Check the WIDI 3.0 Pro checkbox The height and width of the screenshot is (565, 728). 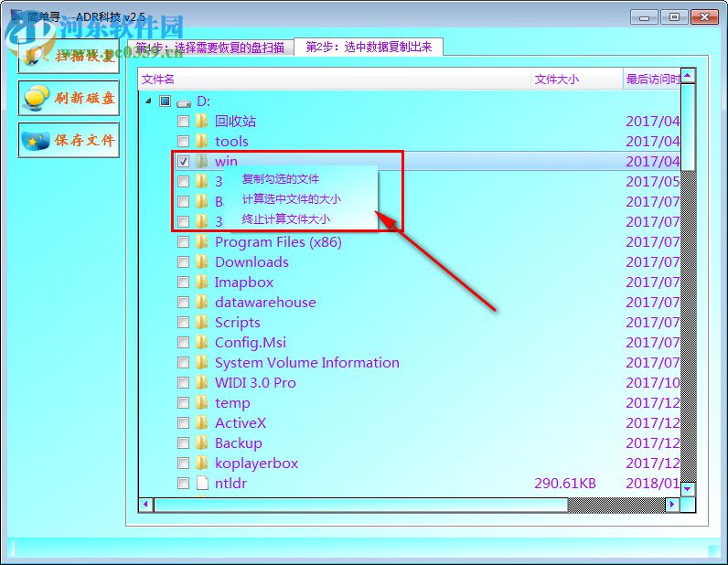[184, 382]
